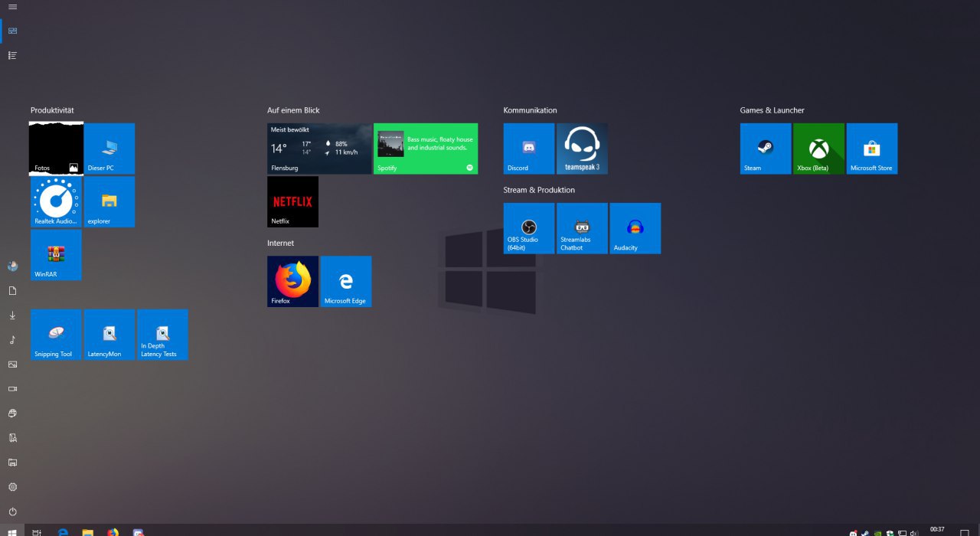Open the Action Center notifications button
This screenshot has width=980, height=536.
click(965, 532)
